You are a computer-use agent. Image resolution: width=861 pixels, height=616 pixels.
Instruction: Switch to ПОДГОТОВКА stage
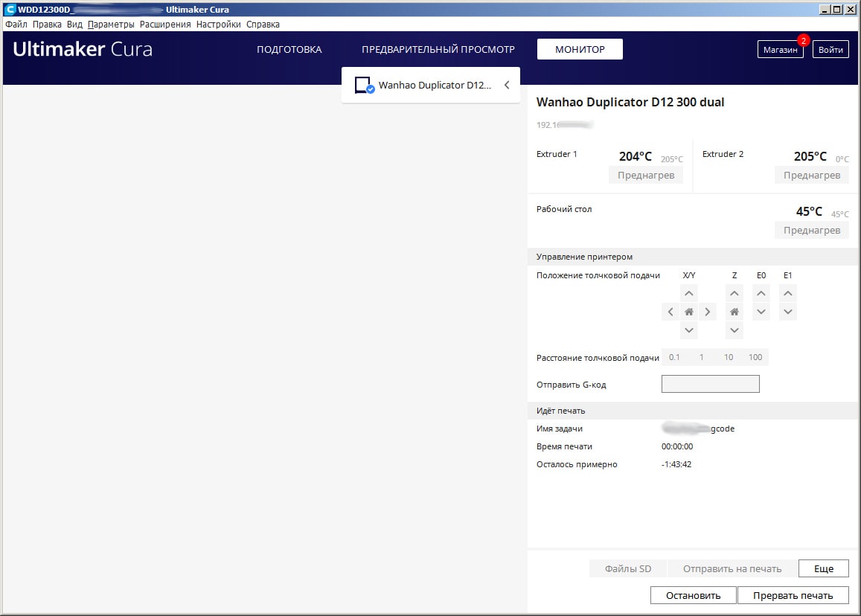289,49
